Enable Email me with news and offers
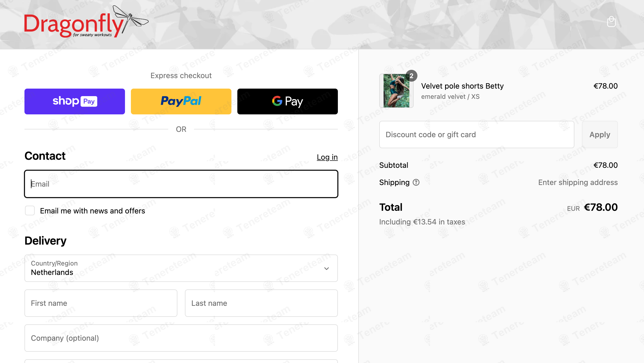Screen dimensions: 644x363 [x=30, y=210]
